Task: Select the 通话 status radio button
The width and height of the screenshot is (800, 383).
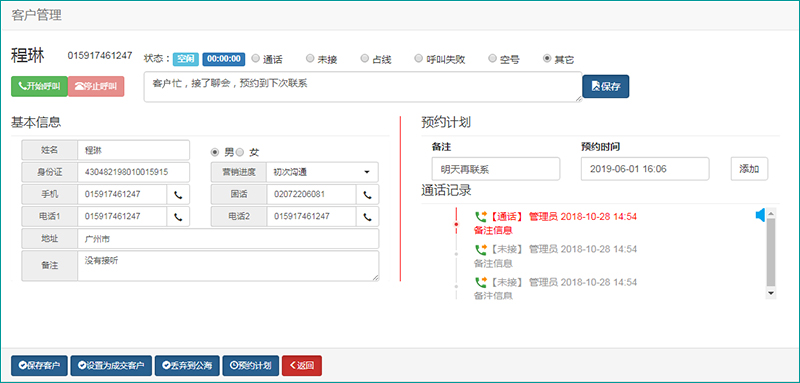Action: click(x=255, y=58)
